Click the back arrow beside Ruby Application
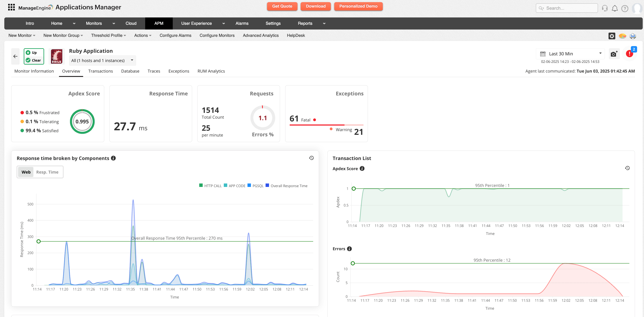Viewport: 644px width, 317px height. coord(16,56)
